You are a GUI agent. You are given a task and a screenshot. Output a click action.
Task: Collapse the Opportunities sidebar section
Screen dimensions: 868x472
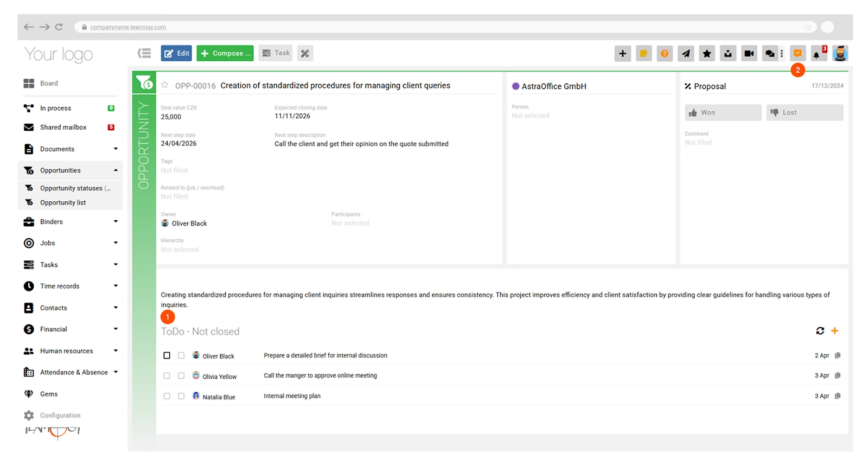(x=116, y=170)
